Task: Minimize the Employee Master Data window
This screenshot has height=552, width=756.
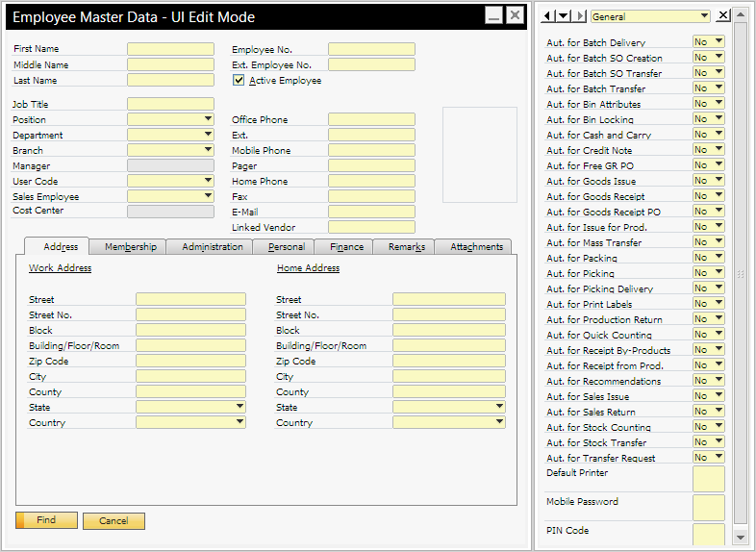Action: (x=493, y=15)
